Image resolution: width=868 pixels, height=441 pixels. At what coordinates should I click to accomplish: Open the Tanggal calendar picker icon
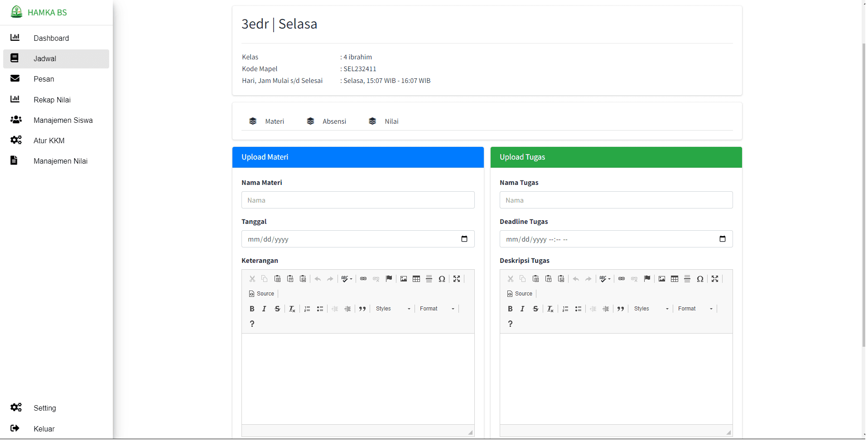click(464, 239)
